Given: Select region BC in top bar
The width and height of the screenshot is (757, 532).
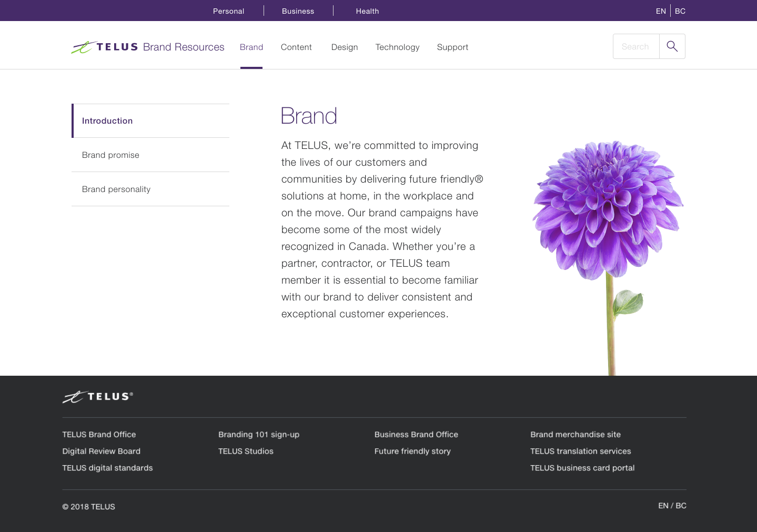Looking at the screenshot, I should [x=680, y=11].
